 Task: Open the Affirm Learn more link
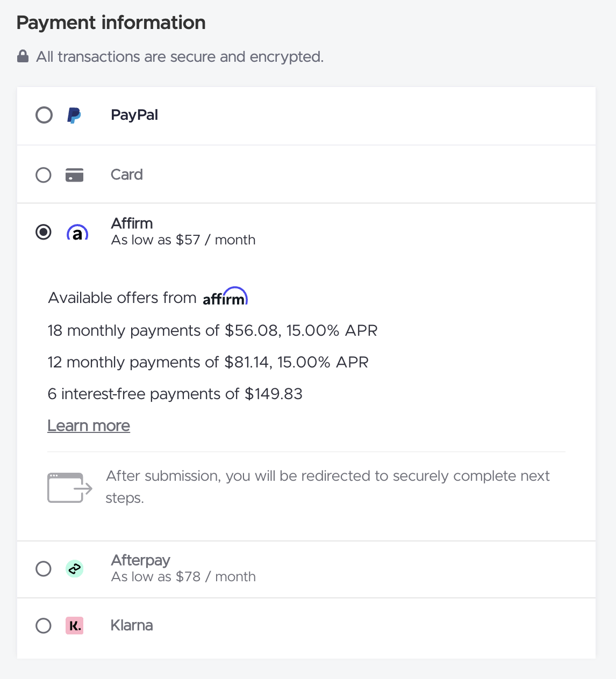click(89, 425)
